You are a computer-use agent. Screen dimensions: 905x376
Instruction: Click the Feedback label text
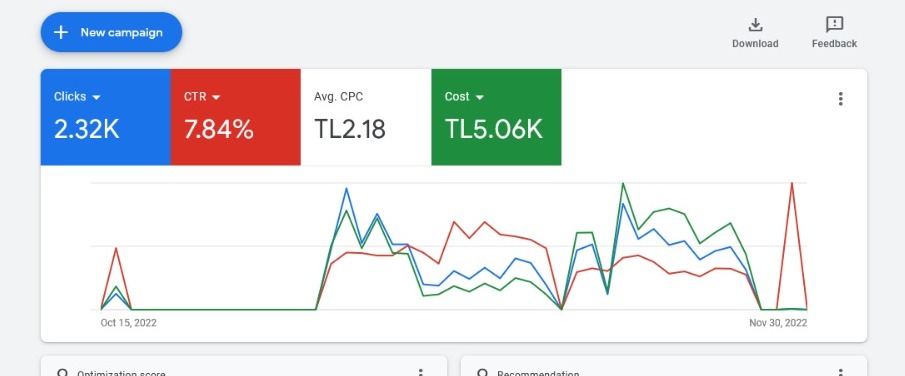click(x=834, y=43)
